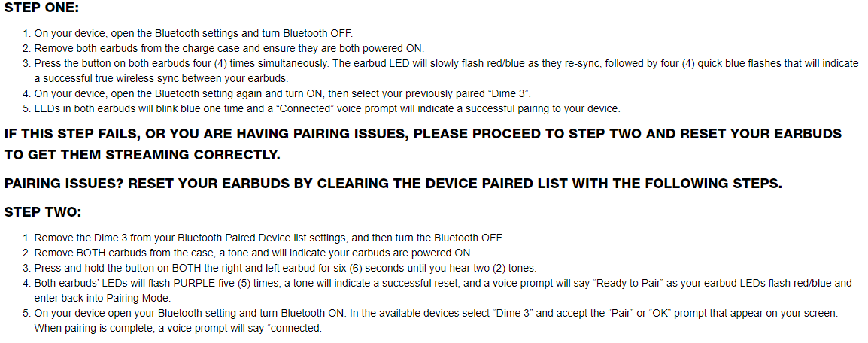Click the line about turning Bluetooth ON in step two
Viewport: 868px width, 343px height.
click(436, 313)
